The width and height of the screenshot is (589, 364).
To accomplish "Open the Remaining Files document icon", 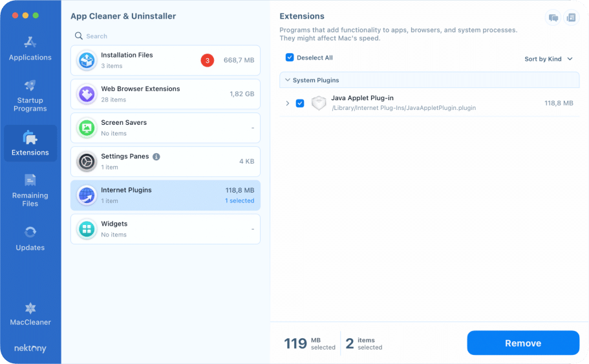I will pyautogui.click(x=30, y=180).
